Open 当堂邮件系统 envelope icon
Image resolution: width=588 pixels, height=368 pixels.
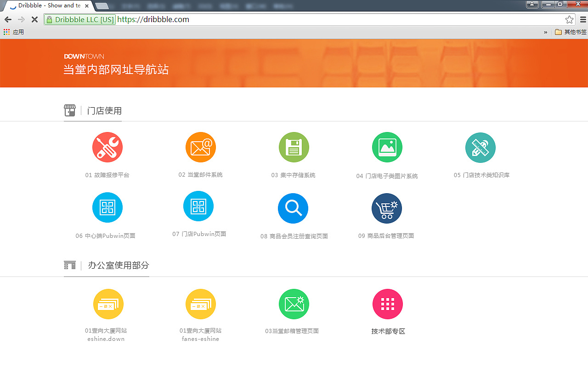[x=201, y=147]
